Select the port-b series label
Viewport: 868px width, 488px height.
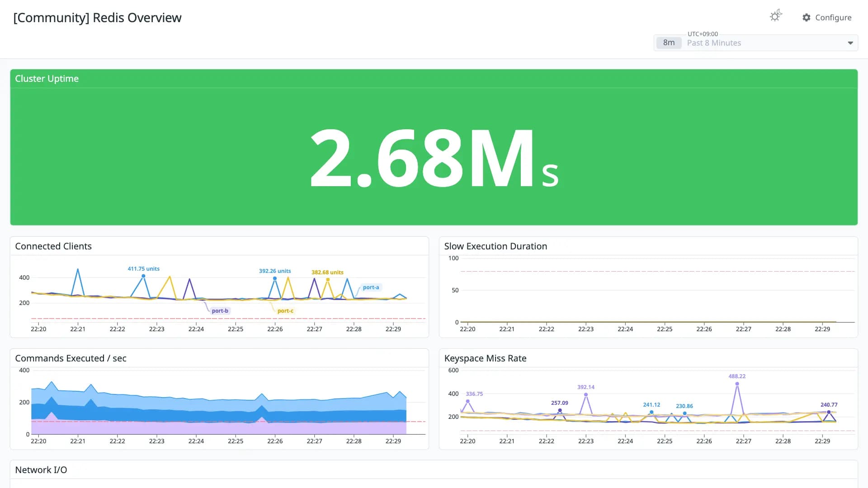(x=220, y=311)
